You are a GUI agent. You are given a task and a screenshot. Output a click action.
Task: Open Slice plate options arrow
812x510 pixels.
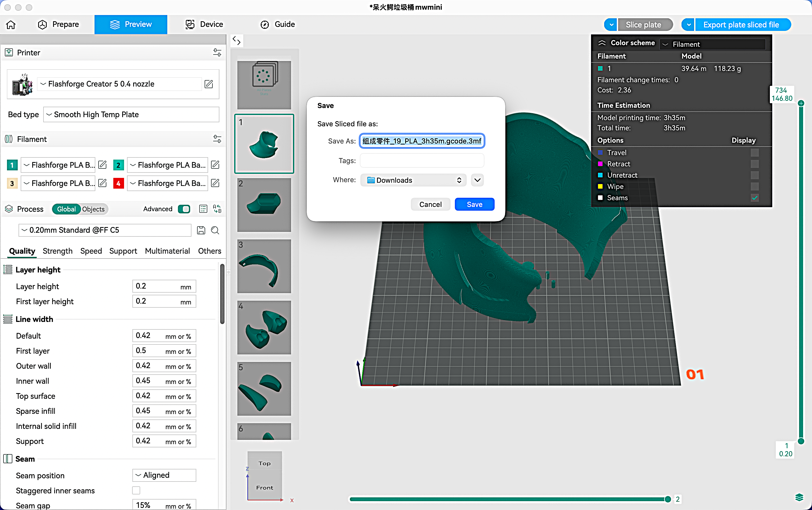[611, 25]
